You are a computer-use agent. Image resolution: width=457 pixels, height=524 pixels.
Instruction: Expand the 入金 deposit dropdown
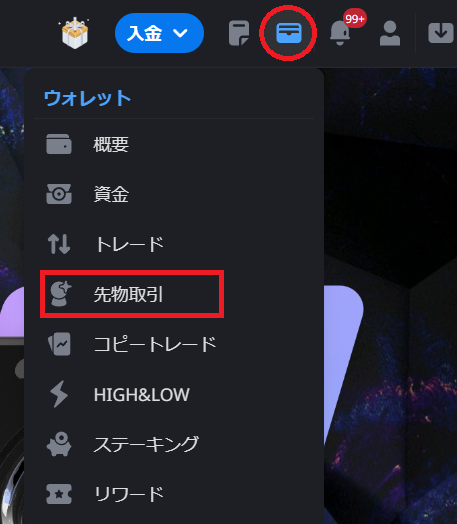coord(159,33)
